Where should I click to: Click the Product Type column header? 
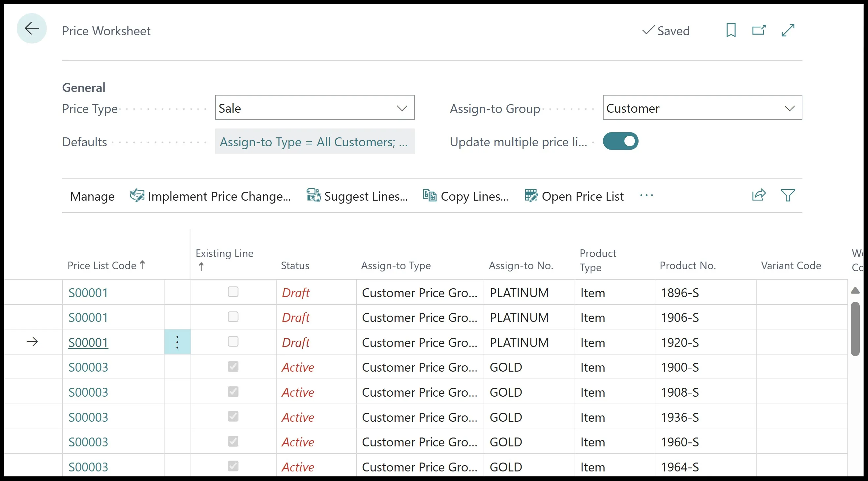click(x=598, y=260)
